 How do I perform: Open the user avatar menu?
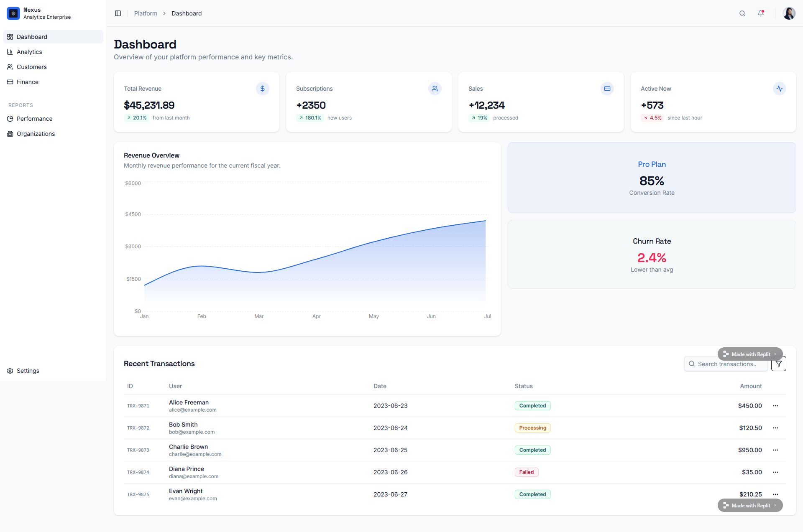pos(789,13)
